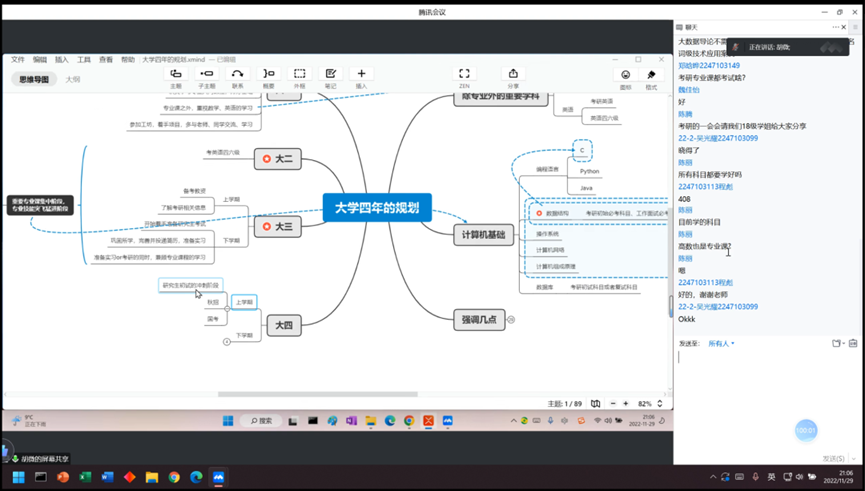Image resolution: width=865 pixels, height=491 pixels.
Task: Enter ZEN mode from the toolbar
Action: pos(464,75)
